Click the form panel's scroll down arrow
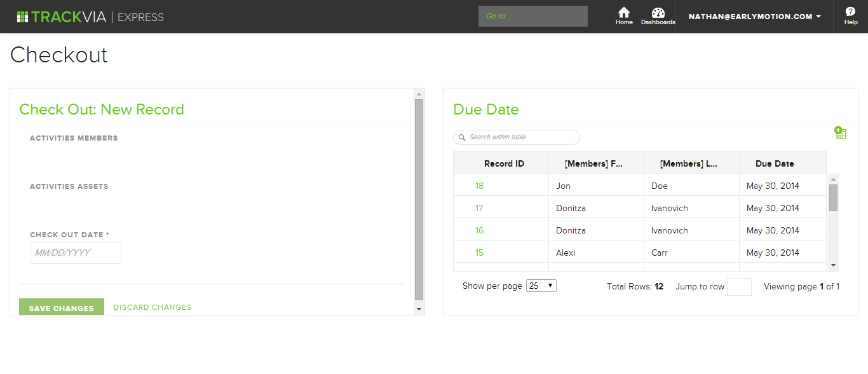Viewport: 868px width, 374px height. [419, 309]
